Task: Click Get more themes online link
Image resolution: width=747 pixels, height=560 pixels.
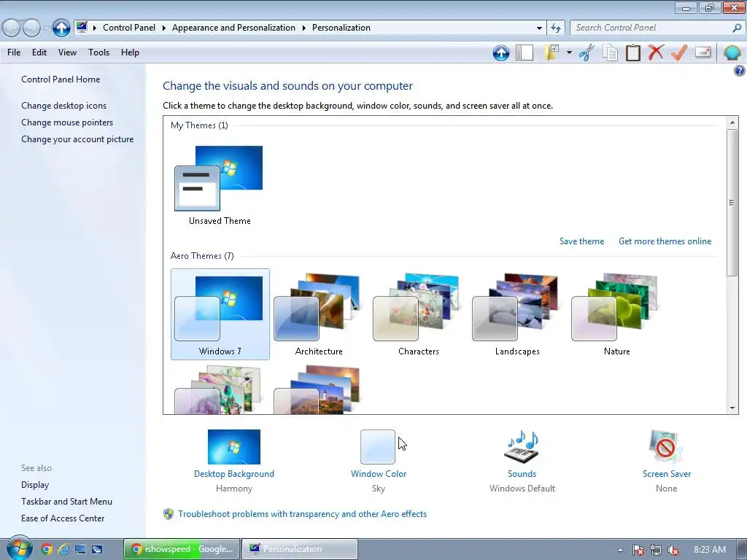Action: (x=665, y=241)
